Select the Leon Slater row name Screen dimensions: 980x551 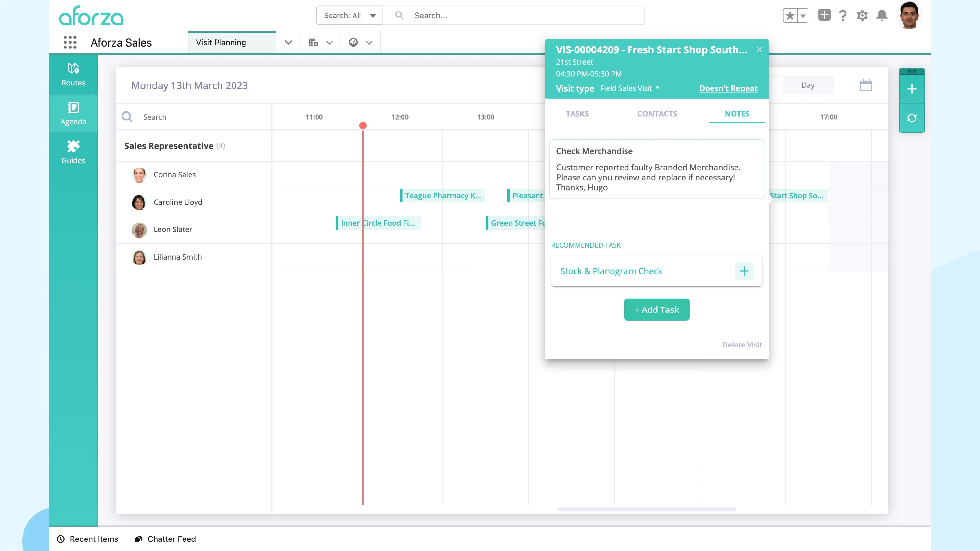tap(173, 229)
